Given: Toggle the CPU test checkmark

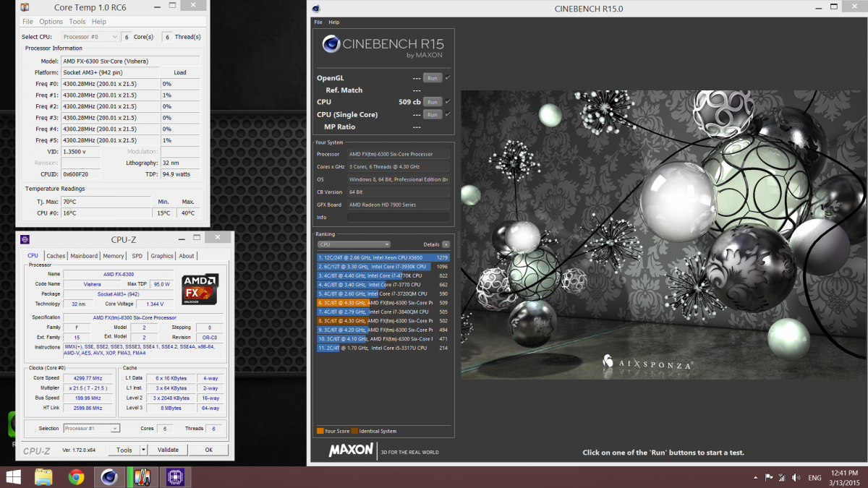Looking at the screenshot, I should [x=448, y=102].
